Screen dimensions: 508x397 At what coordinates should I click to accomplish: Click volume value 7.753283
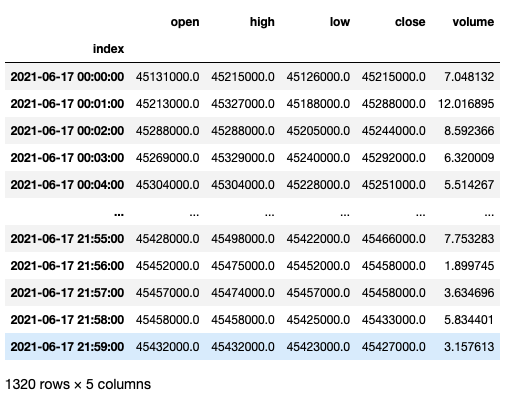coord(469,239)
